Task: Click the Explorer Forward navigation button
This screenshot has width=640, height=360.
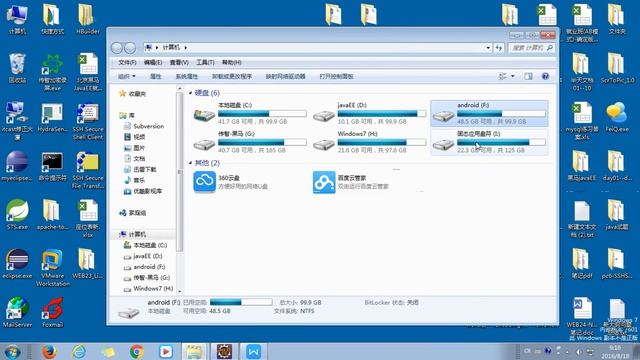Action: coord(130,48)
